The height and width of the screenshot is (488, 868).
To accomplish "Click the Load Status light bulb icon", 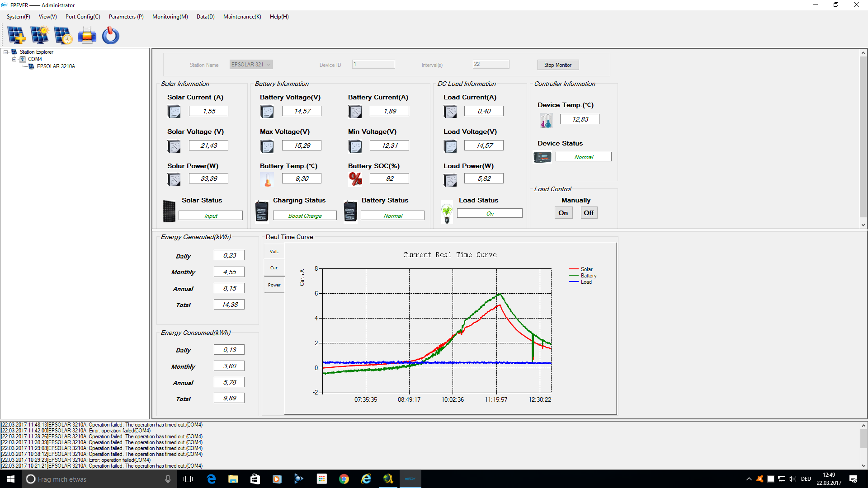I will pos(447,213).
